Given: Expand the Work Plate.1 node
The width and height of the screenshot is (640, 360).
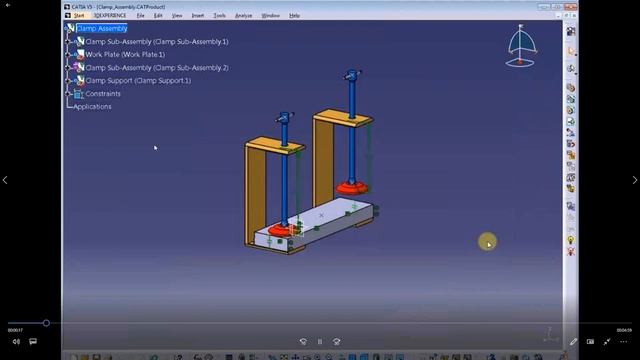Looking at the screenshot, I should click(68, 54).
